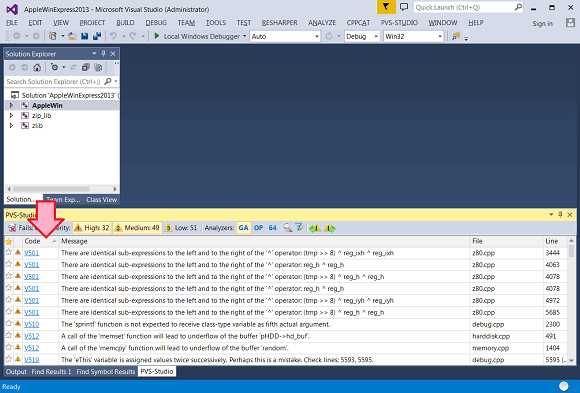This screenshot has width=580, height=393.
Task: Toggle OP analyzer filter
Action: (x=259, y=228)
